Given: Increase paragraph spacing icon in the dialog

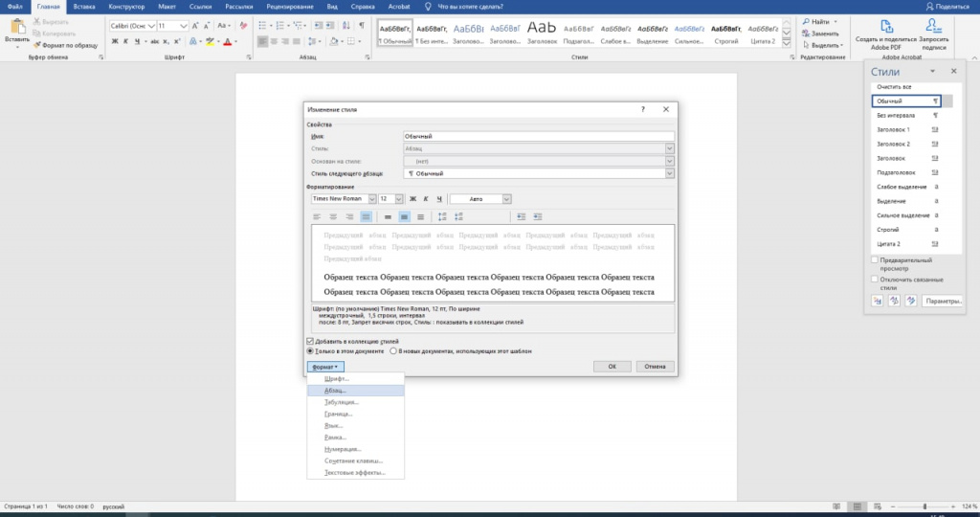Looking at the screenshot, I should tap(442, 217).
